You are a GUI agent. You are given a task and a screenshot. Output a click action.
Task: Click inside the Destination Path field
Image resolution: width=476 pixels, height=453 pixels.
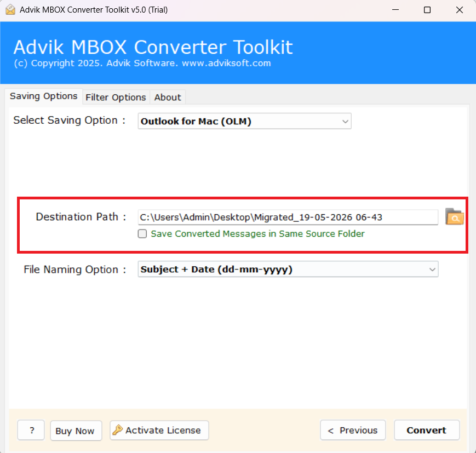click(288, 217)
